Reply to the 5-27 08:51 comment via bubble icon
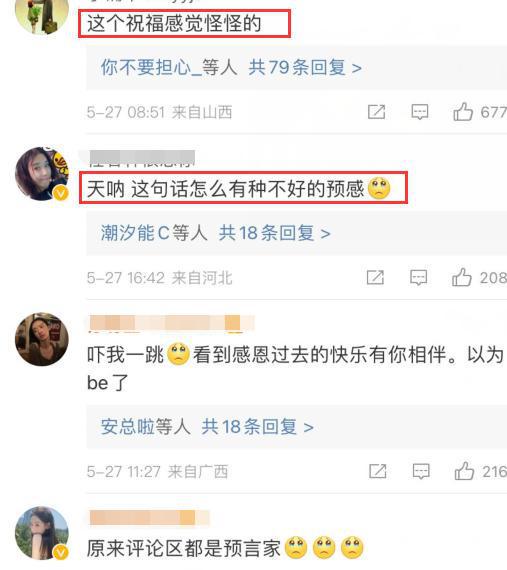This screenshot has height=570, width=507. coord(420,112)
